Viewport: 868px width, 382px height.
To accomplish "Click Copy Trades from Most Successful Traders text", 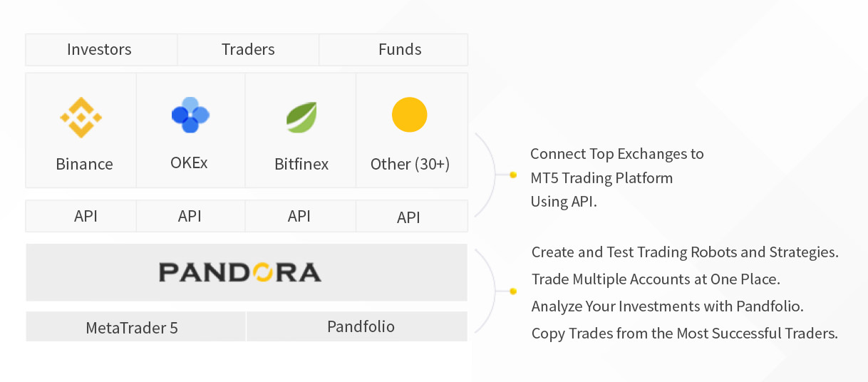I will pos(685,333).
